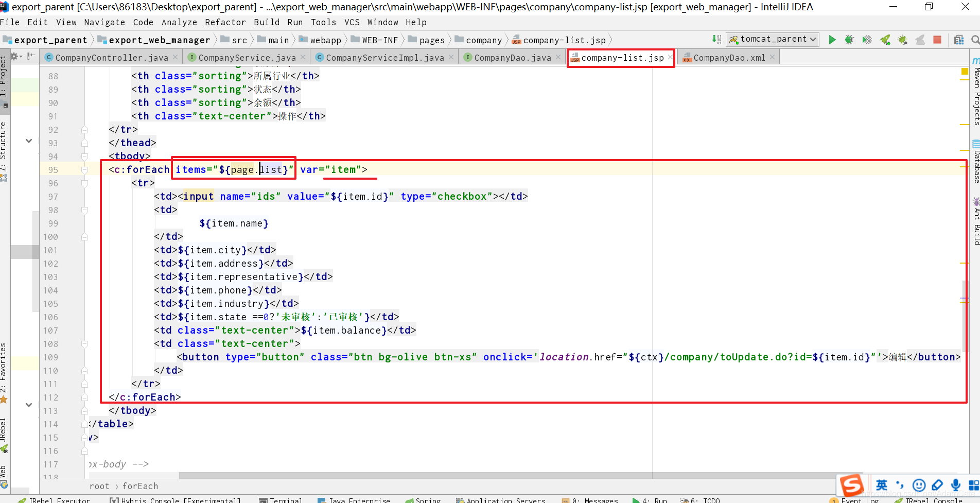The width and height of the screenshot is (980, 503).
Task: Open the Project tool window
Action: click(x=4, y=81)
